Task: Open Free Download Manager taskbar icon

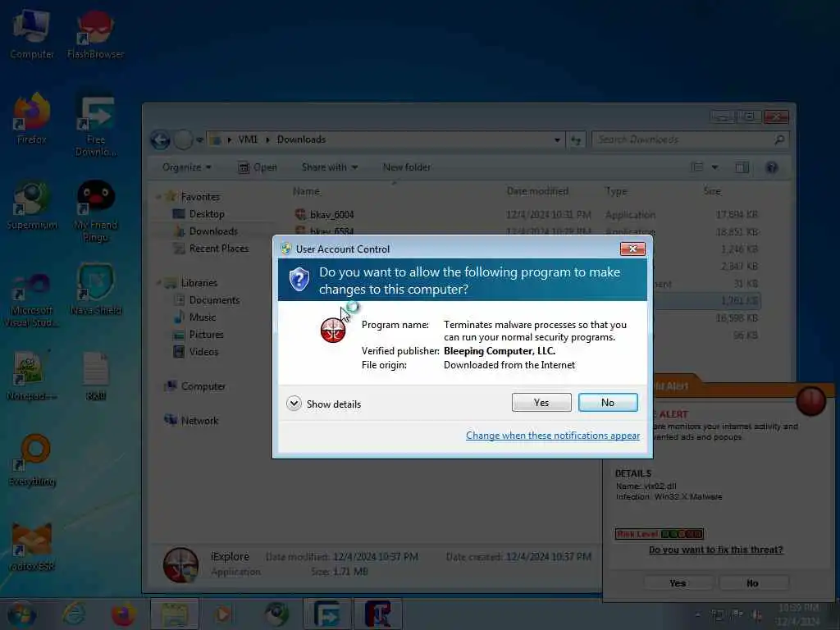Action: (327, 614)
